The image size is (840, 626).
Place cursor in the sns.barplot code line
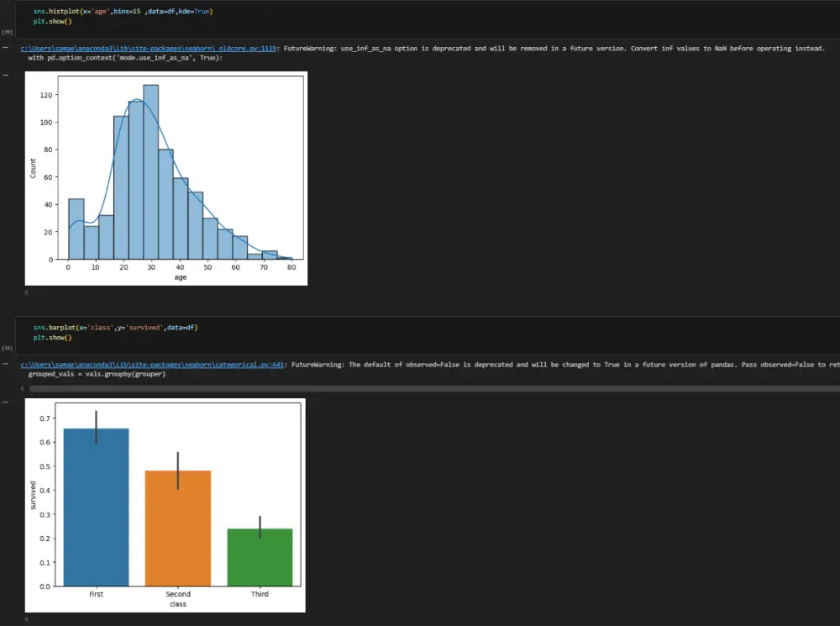[x=115, y=328]
